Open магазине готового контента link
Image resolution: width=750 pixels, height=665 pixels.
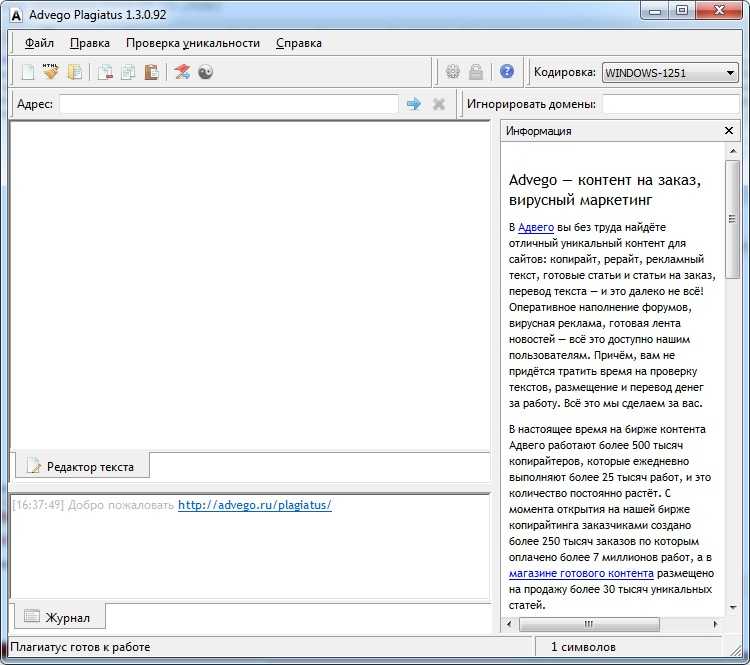click(581, 573)
